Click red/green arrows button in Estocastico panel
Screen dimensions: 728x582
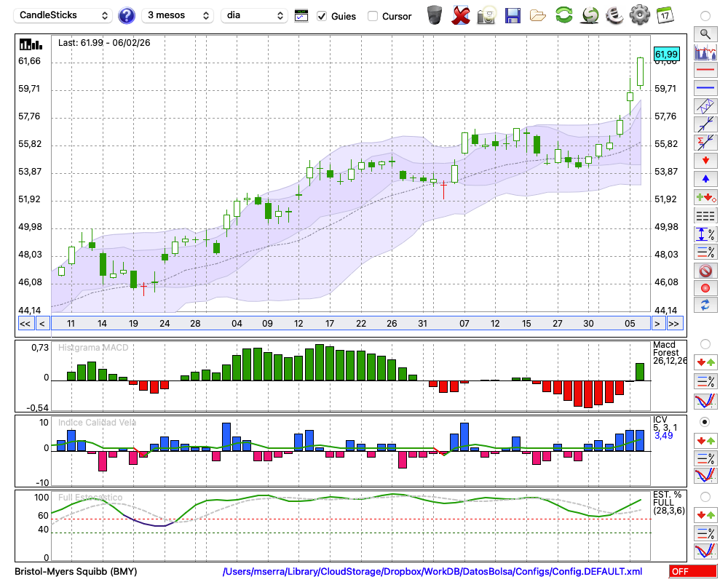tap(705, 515)
